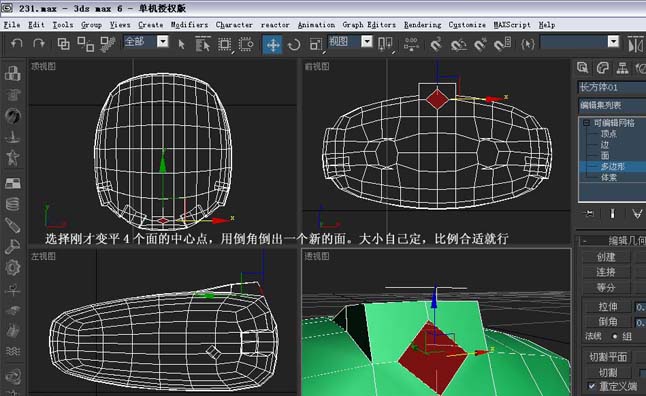Click the Mirror tool icon
The image size is (646, 396).
[x=636, y=45]
